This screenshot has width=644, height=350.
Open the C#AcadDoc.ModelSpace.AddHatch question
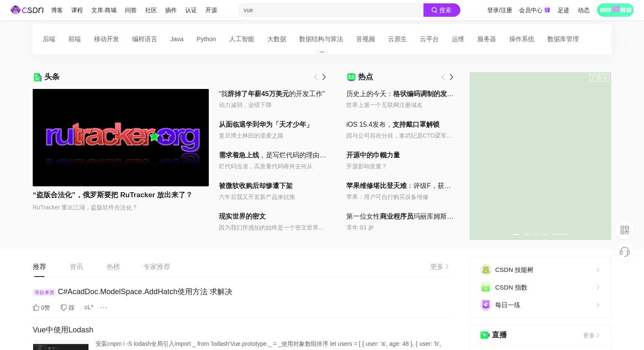tap(145, 292)
